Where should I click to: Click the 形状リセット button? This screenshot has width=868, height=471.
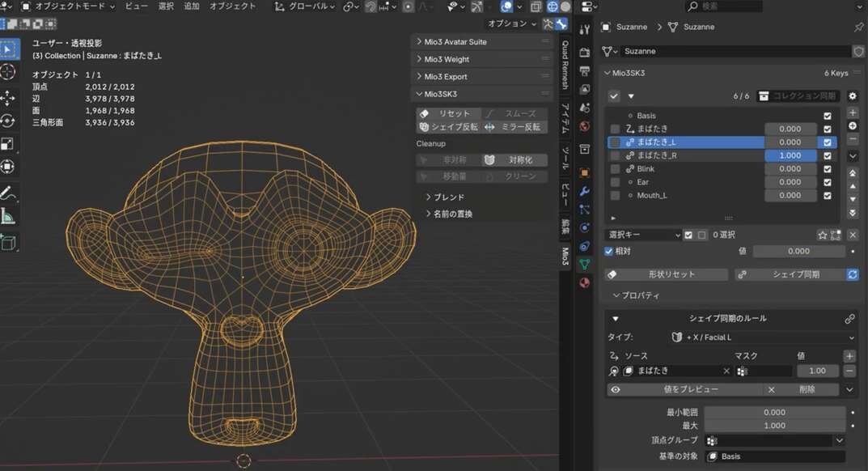(x=666, y=274)
